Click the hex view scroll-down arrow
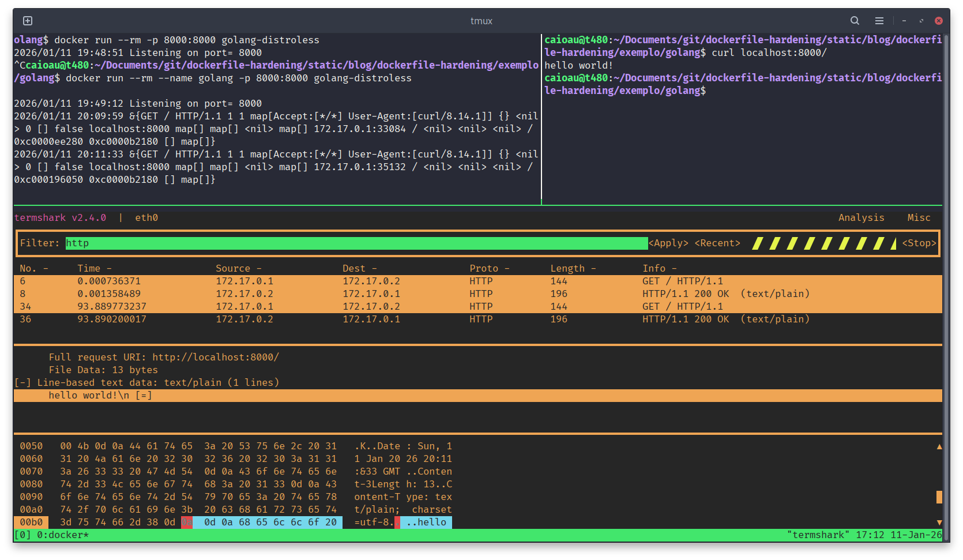 [939, 523]
